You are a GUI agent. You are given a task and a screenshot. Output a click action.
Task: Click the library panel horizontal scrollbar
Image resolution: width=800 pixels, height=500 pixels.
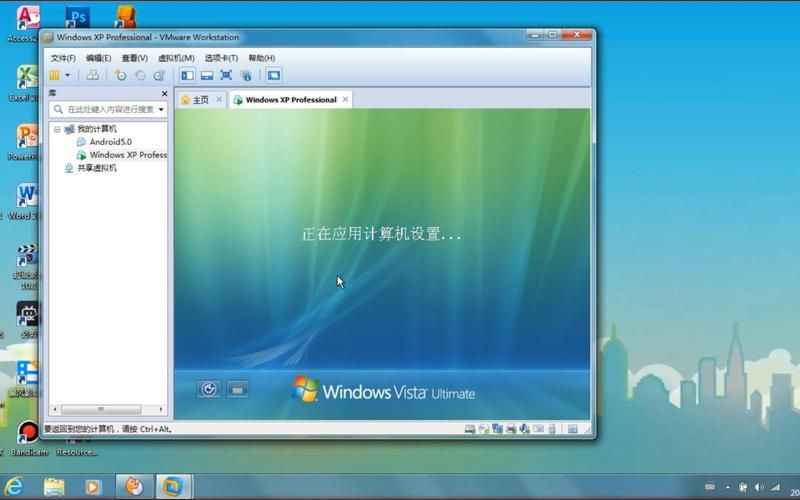[x=108, y=409]
